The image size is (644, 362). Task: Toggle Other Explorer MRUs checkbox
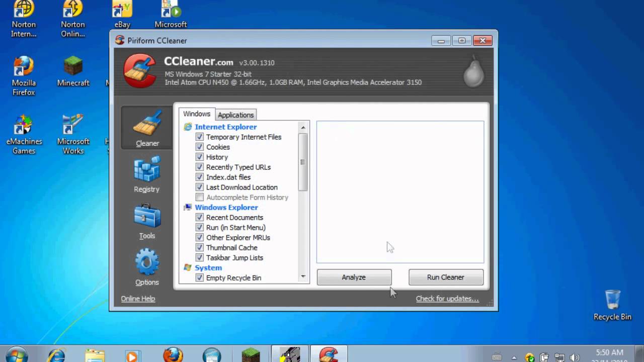pos(200,237)
